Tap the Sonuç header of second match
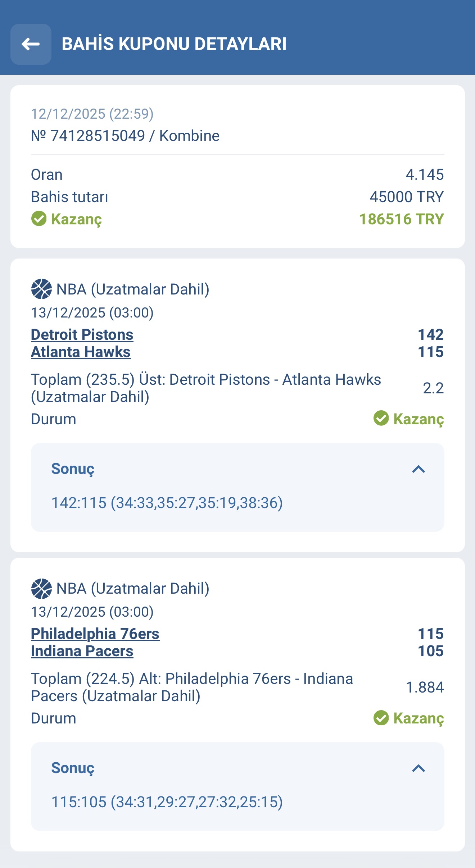The width and height of the screenshot is (475, 868). click(x=73, y=768)
